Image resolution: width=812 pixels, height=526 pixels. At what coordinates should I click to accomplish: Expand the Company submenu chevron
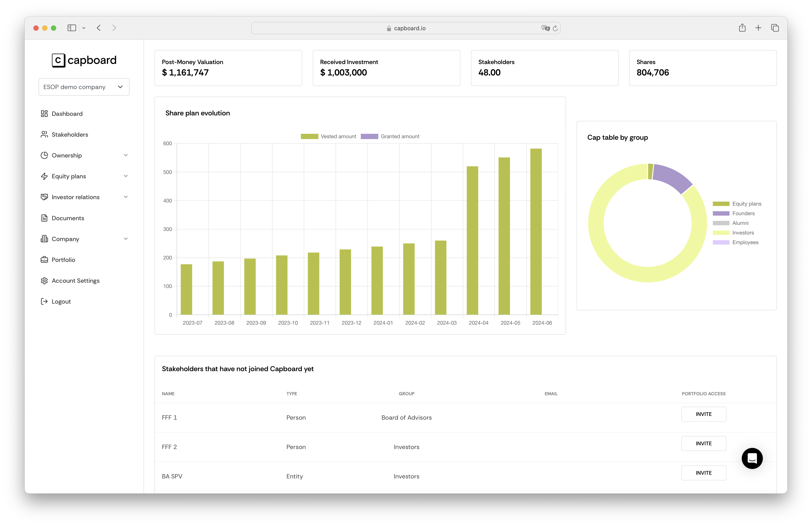126,239
